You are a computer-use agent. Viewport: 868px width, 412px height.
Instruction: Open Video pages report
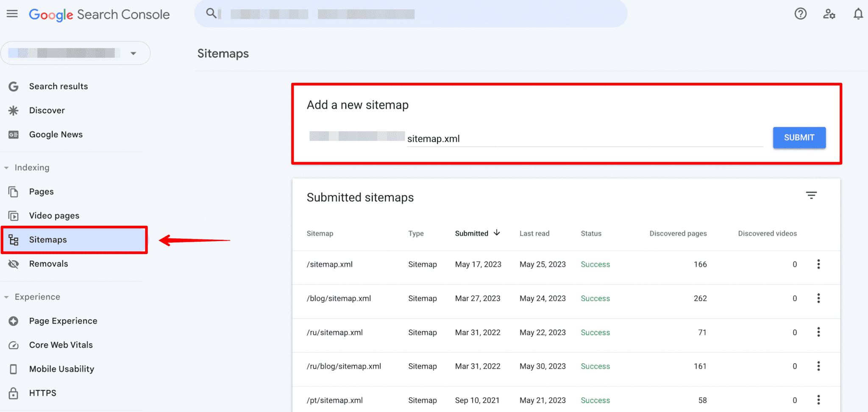tap(54, 216)
